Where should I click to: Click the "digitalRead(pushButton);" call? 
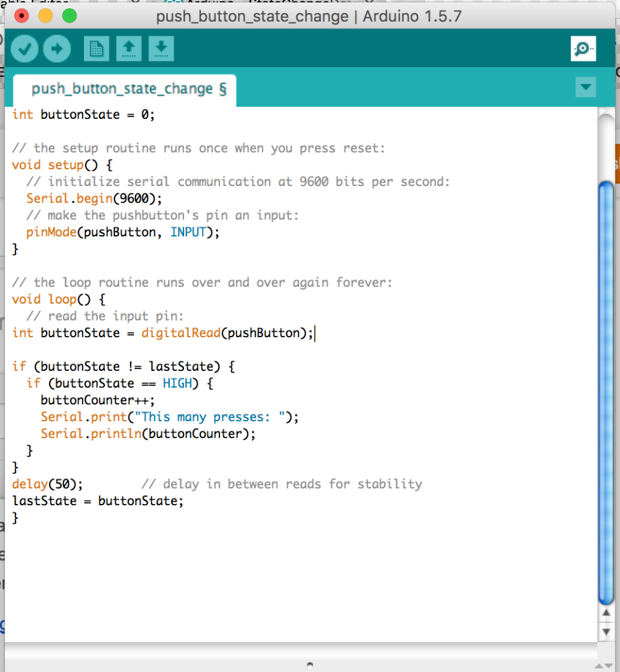[228, 333]
